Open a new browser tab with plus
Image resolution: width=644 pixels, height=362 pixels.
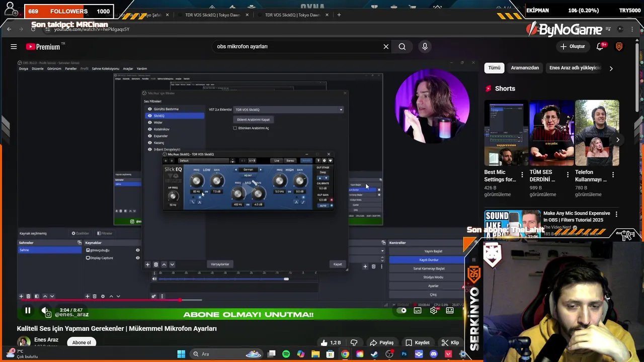click(339, 15)
